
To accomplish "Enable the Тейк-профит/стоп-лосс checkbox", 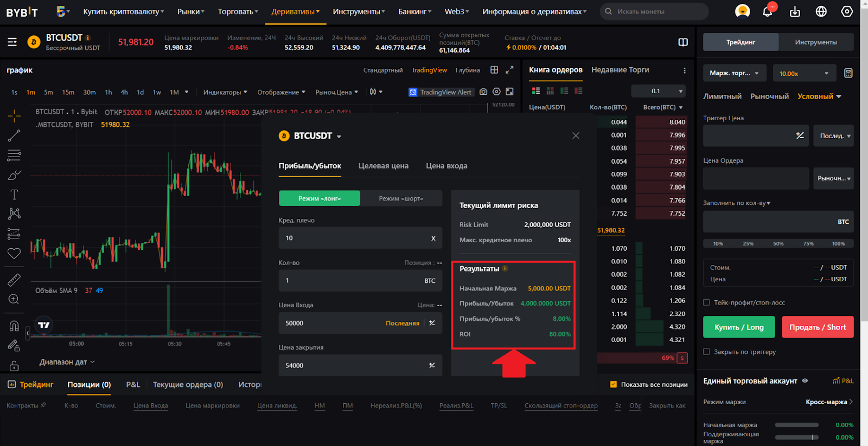I will [x=706, y=302].
